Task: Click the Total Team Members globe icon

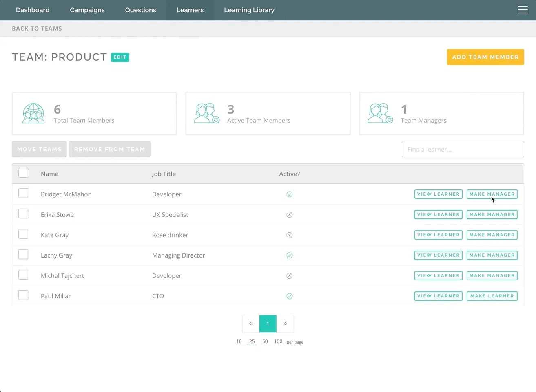Action: click(33, 113)
